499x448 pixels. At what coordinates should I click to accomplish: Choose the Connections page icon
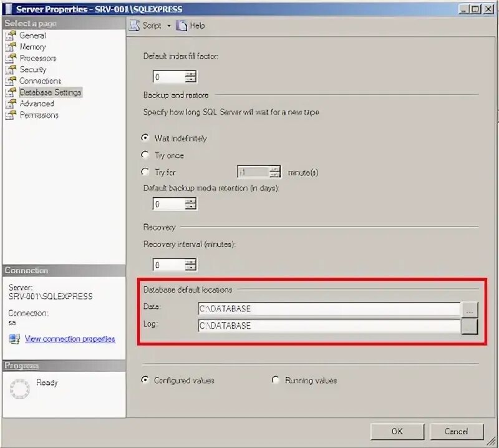[11, 81]
